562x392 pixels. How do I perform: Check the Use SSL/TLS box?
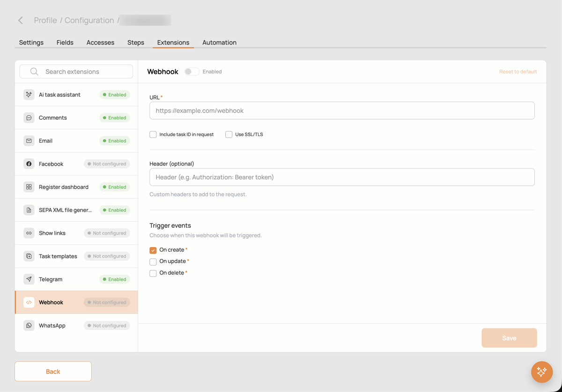(x=229, y=134)
